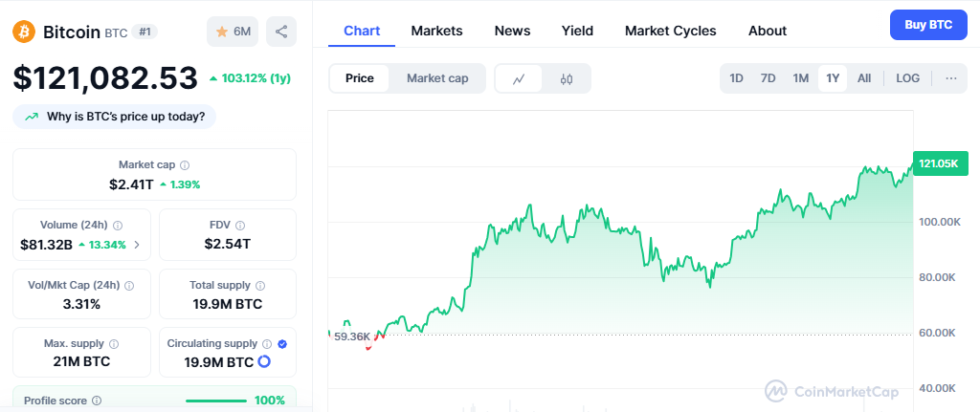Open the Markets tab

click(436, 31)
